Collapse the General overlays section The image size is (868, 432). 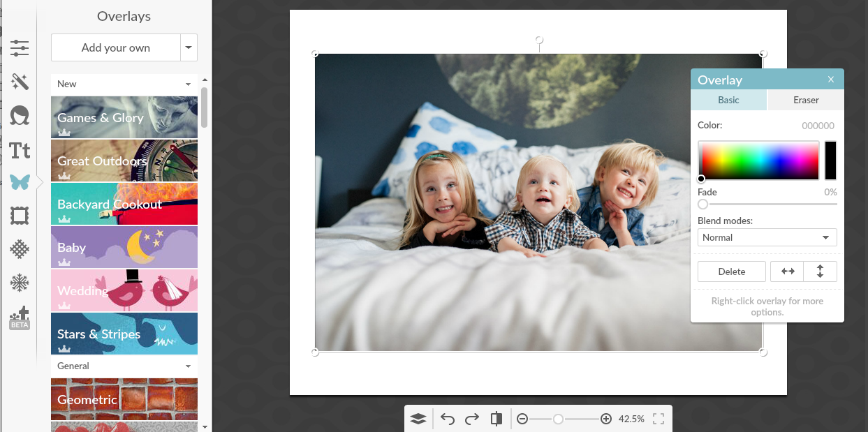[189, 366]
